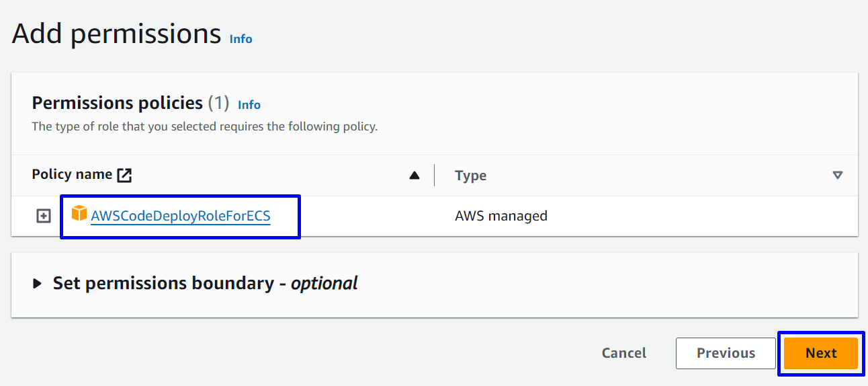868x386 pixels.
Task: Click the external link icon beside Policy name
Action: [x=124, y=175]
